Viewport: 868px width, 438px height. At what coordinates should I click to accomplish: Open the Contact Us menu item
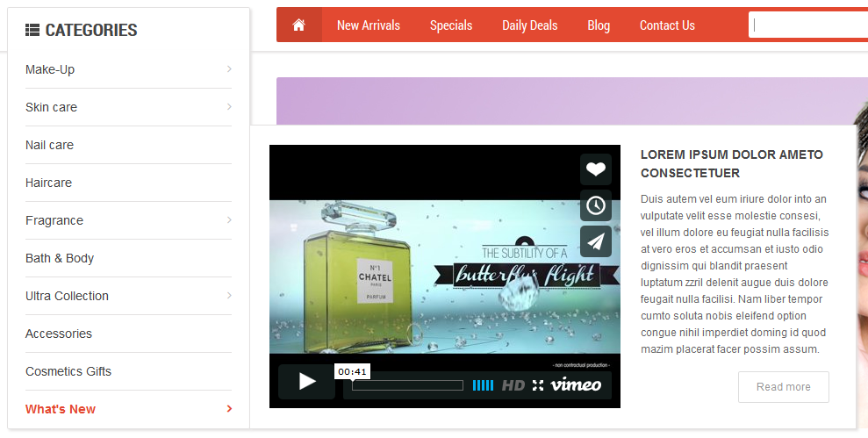tap(667, 25)
